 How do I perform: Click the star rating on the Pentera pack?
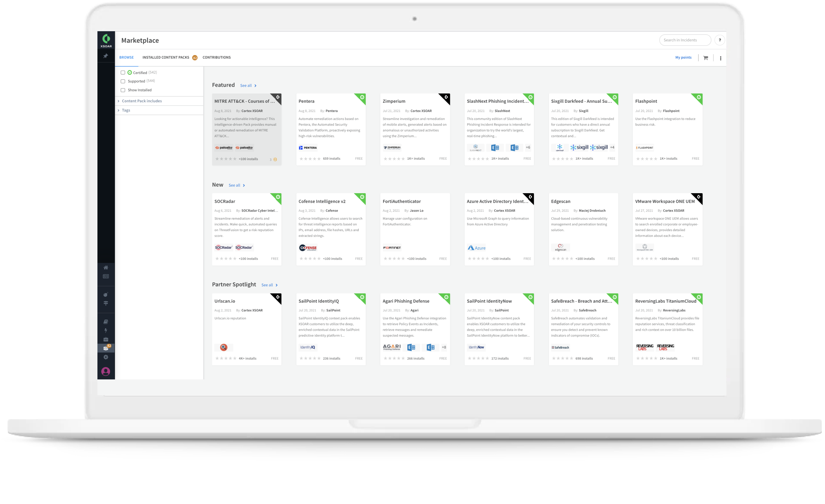click(x=310, y=159)
